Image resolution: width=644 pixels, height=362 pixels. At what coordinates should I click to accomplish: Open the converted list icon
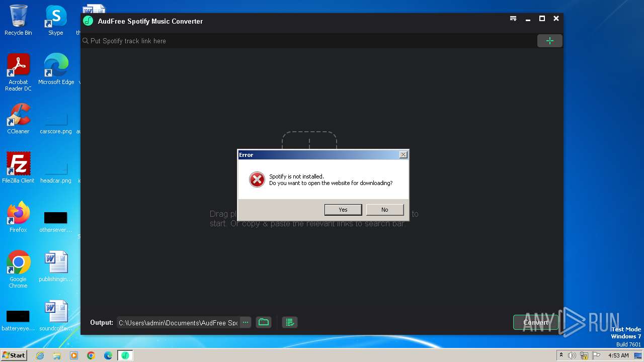pyautogui.click(x=290, y=322)
